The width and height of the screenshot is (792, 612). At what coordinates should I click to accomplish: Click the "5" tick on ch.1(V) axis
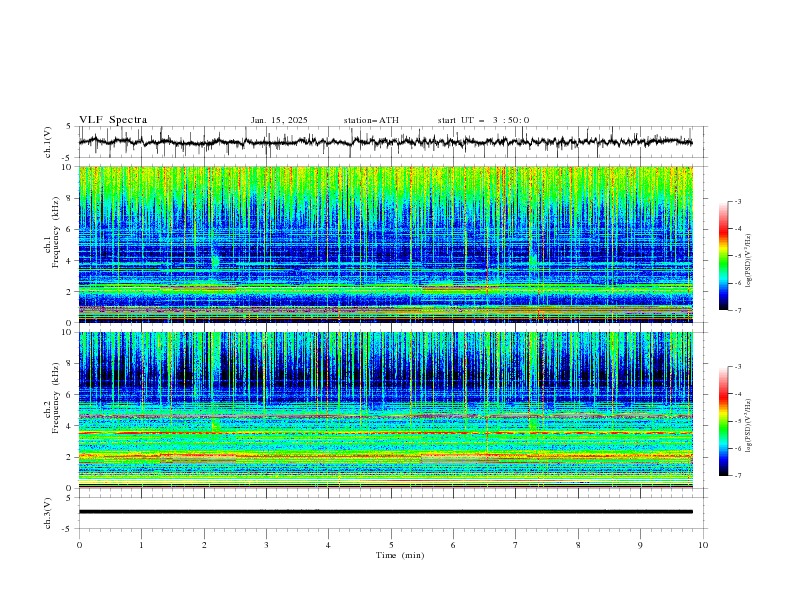pos(71,126)
